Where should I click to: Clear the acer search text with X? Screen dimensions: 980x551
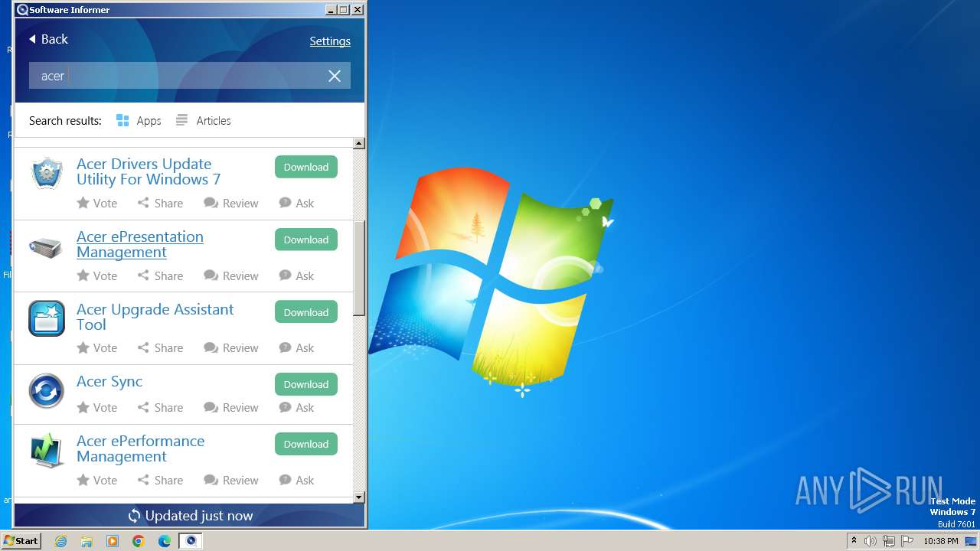[x=335, y=76]
